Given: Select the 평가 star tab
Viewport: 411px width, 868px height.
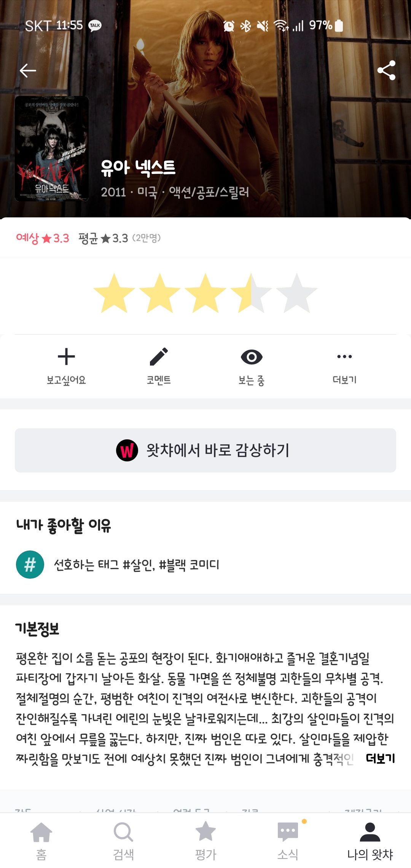Looking at the screenshot, I should click(x=205, y=839).
